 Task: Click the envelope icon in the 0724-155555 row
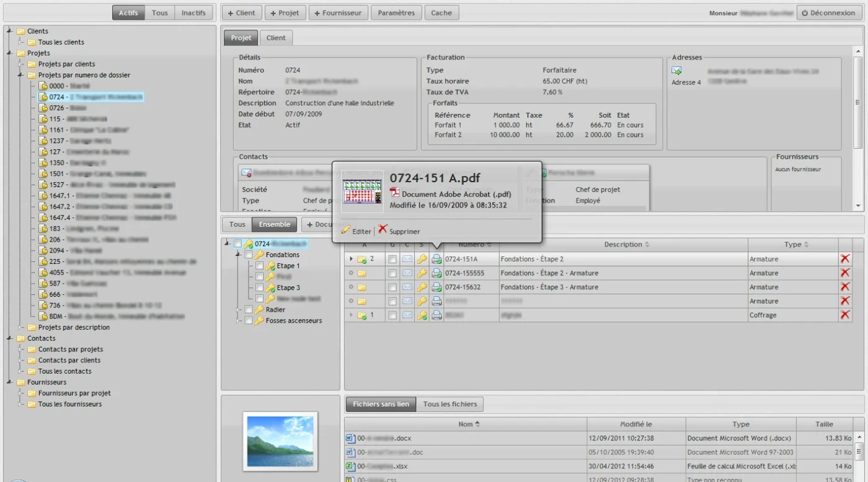click(407, 273)
